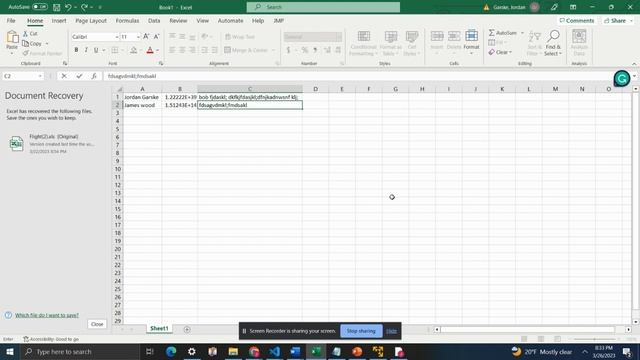Add a new sheet with plus icon
640x360 pixels.
[187, 329]
